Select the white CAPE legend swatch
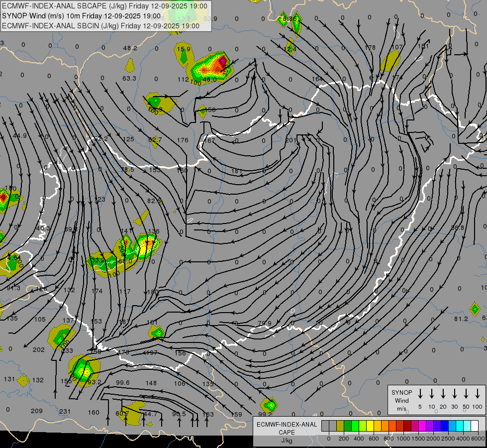The image size is (487, 448). (x=475, y=426)
